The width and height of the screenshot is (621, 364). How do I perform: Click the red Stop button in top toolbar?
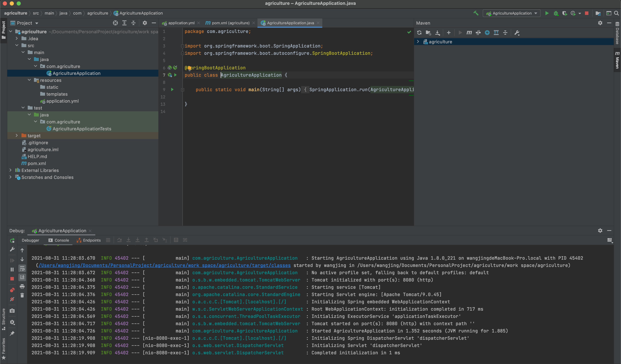point(587,13)
